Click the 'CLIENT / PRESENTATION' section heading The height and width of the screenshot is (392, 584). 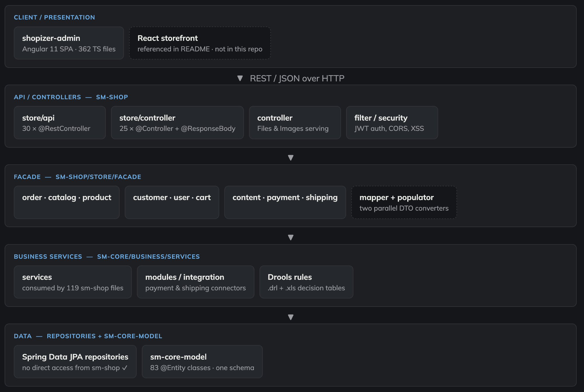pos(54,17)
